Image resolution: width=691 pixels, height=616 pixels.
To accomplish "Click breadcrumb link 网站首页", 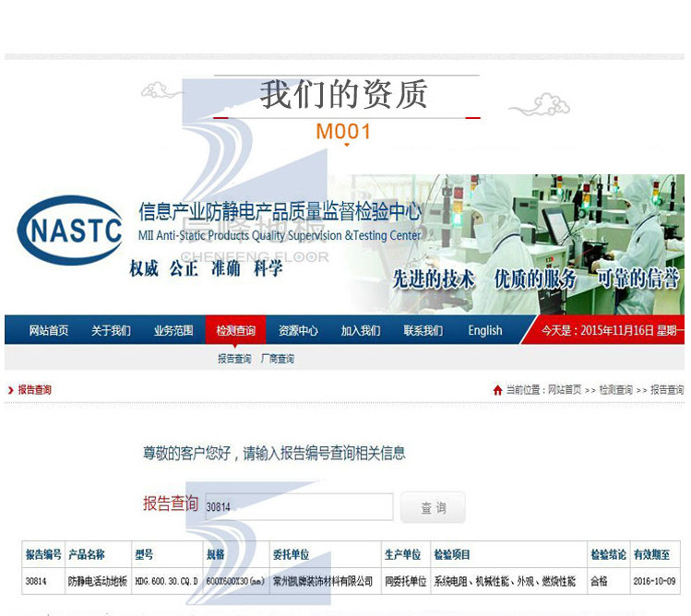I will pyautogui.click(x=565, y=390).
